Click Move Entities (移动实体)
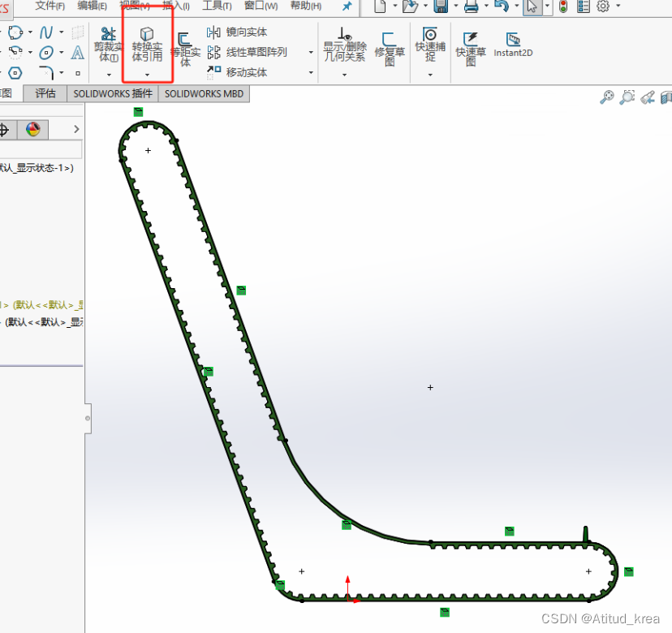Viewport: 672px width, 633px height. 237,72
